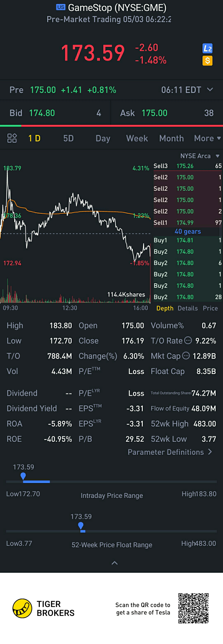Tap the Scan the QR code promo text
Viewport: 223px width, 644px height.
[143, 608]
